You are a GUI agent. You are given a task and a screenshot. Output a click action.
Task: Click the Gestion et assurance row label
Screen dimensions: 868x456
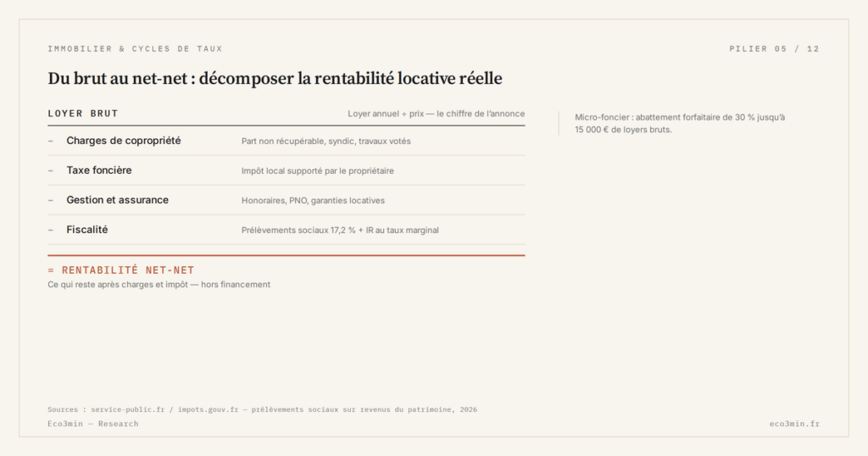117,200
